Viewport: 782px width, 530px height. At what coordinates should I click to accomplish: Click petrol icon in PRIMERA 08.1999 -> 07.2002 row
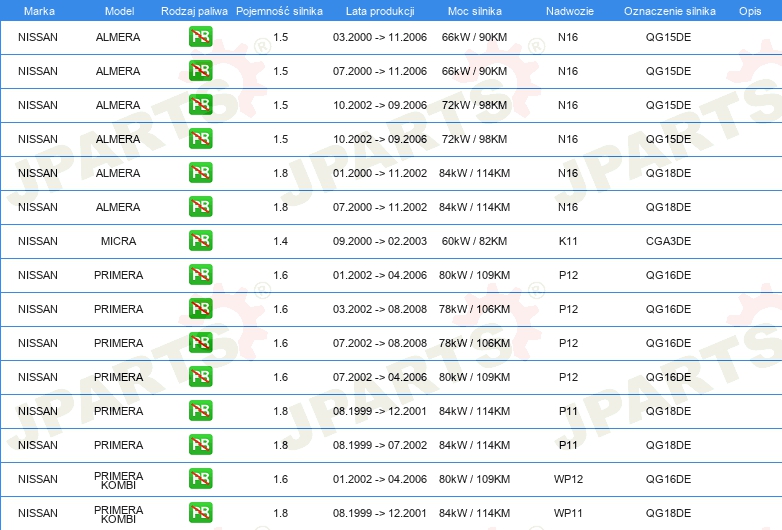[x=200, y=445]
